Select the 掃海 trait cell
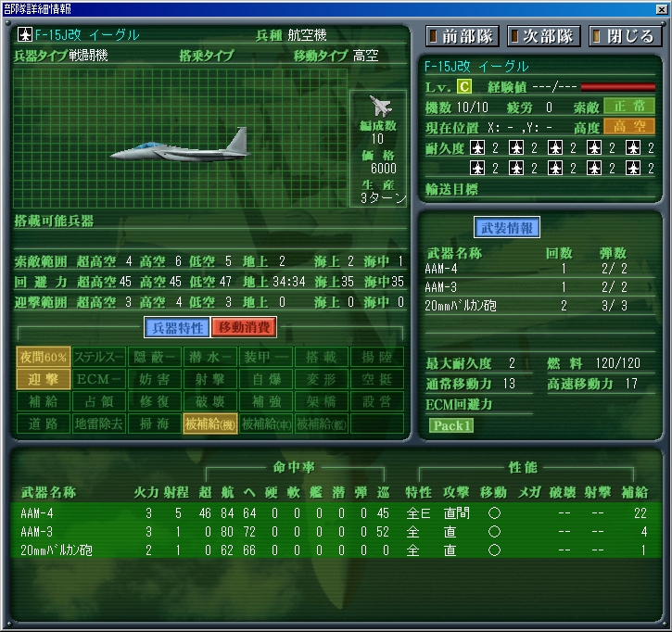Screen dimensions: 672x632 [x=155, y=423]
